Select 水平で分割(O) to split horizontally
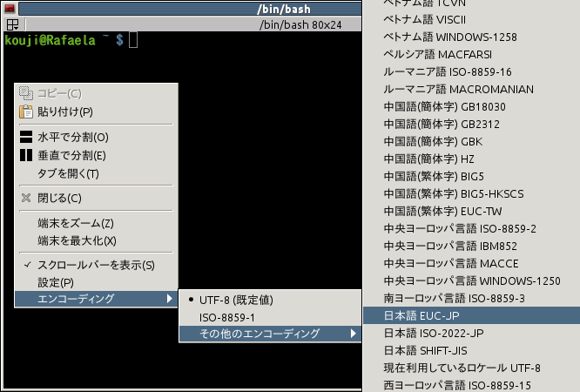This screenshot has height=392, width=580. tap(96, 137)
